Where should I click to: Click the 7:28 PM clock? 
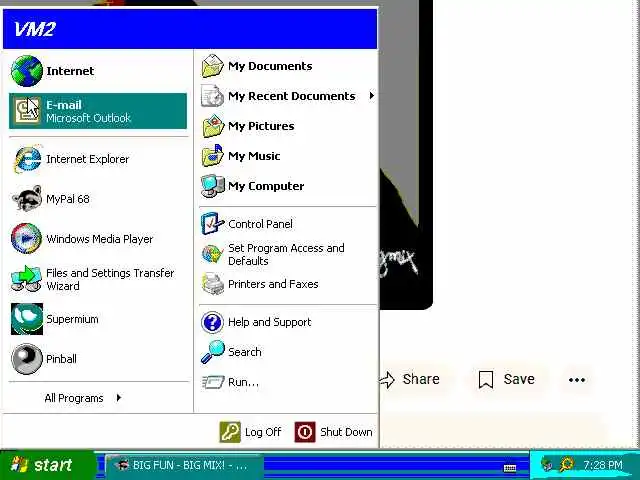[603, 465]
